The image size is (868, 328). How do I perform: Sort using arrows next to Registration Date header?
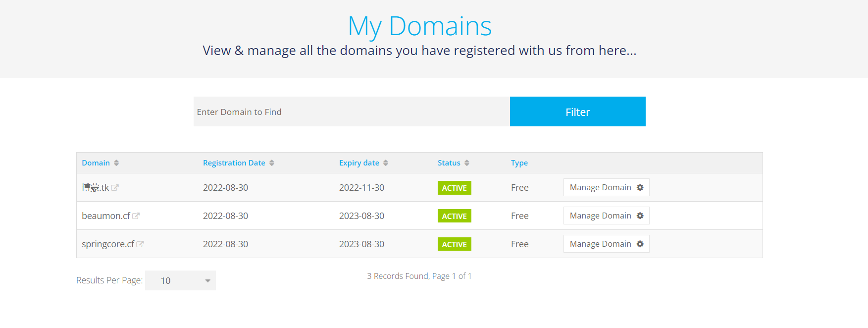pos(272,163)
